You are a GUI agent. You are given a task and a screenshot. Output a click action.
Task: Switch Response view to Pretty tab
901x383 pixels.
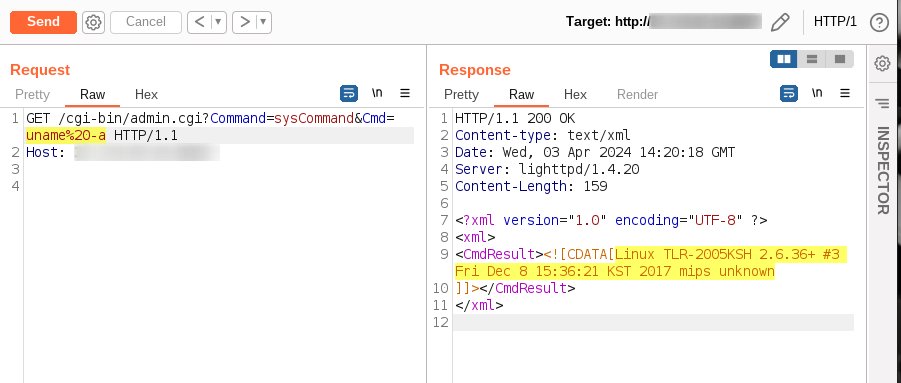461,94
